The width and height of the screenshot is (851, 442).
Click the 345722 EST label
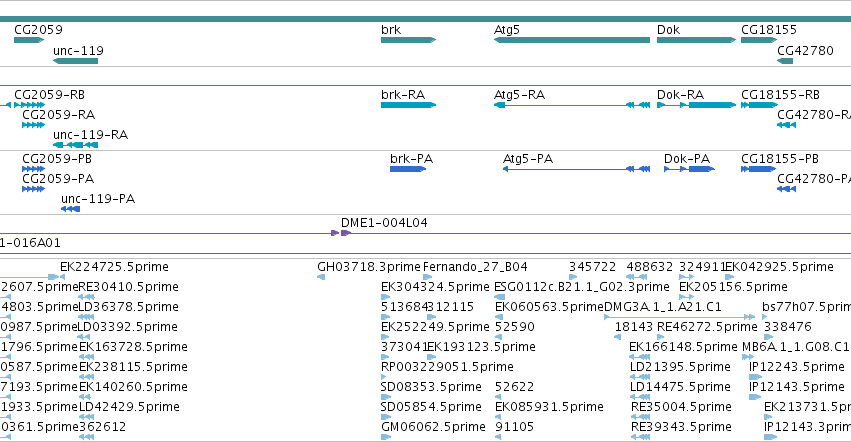593,267
